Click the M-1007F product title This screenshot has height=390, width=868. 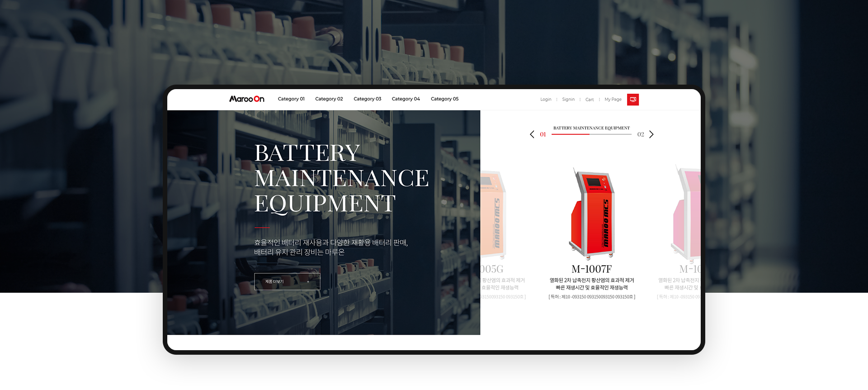[592, 269]
